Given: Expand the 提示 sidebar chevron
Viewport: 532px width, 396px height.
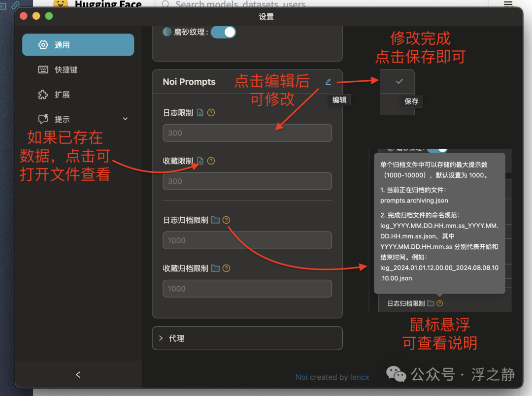Looking at the screenshot, I should (125, 119).
